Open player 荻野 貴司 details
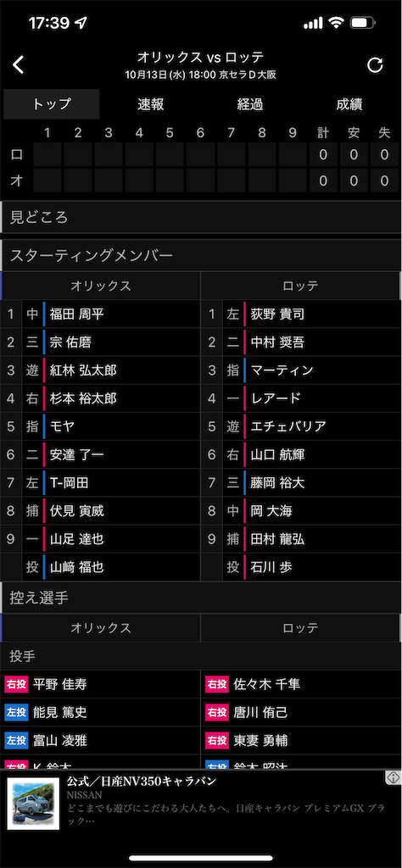Image resolution: width=402 pixels, height=868 pixels. [x=277, y=314]
